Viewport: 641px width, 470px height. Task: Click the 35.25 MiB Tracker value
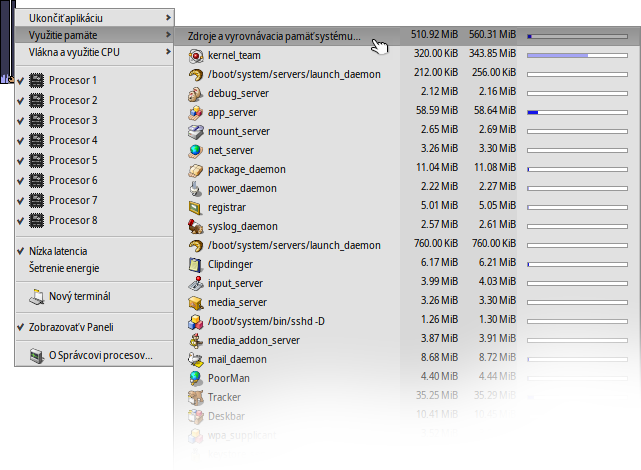pos(437,396)
